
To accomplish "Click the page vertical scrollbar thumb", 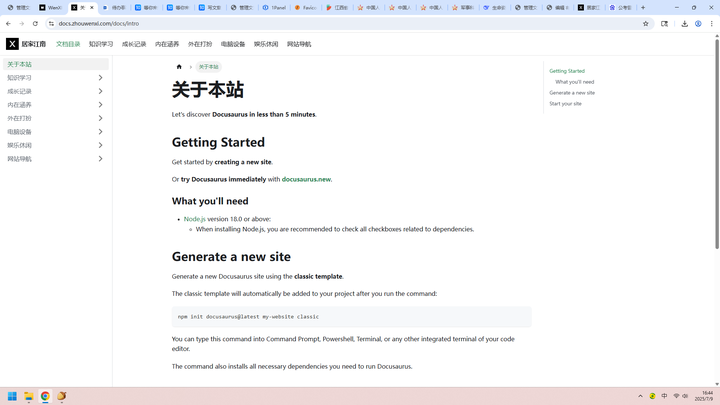I will [716, 145].
